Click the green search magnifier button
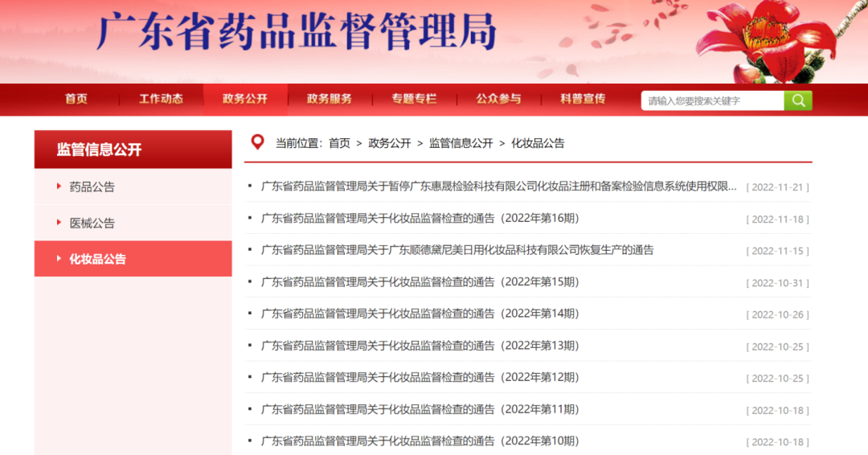The height and width of the screenshot is (455, 868). tap(798, 100)
